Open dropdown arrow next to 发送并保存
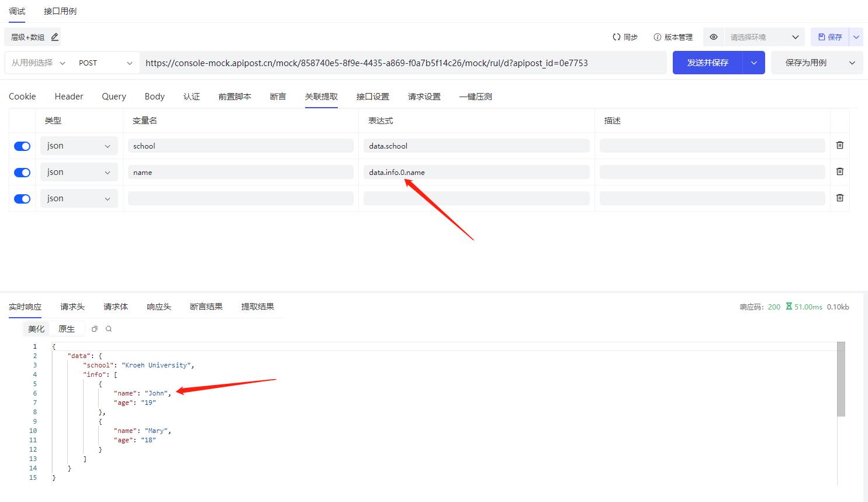 click(x=754, y=63)
